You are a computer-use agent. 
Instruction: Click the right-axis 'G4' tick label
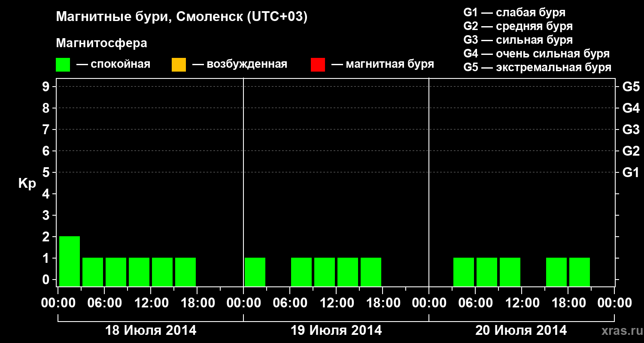coord(631,108)
